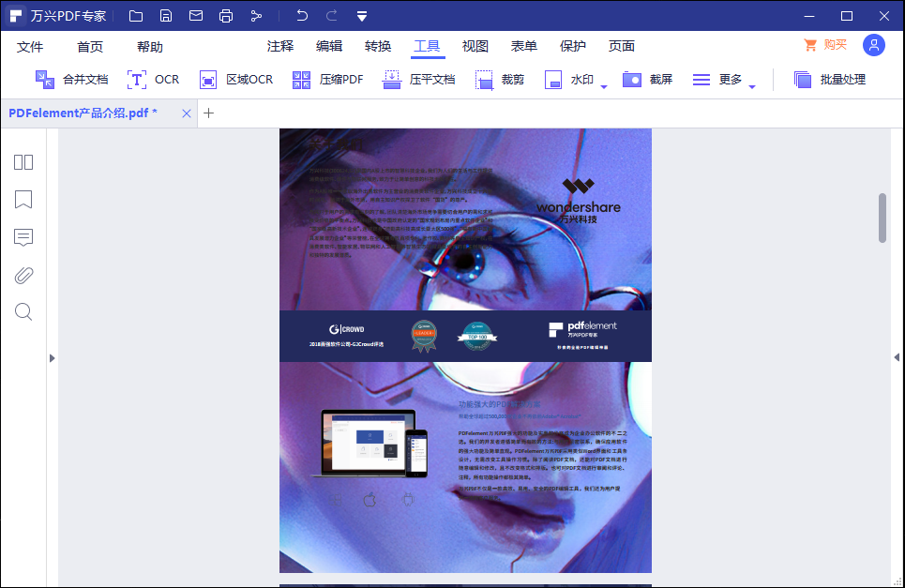Open the 文件 menu

click(x=30, y=45)
